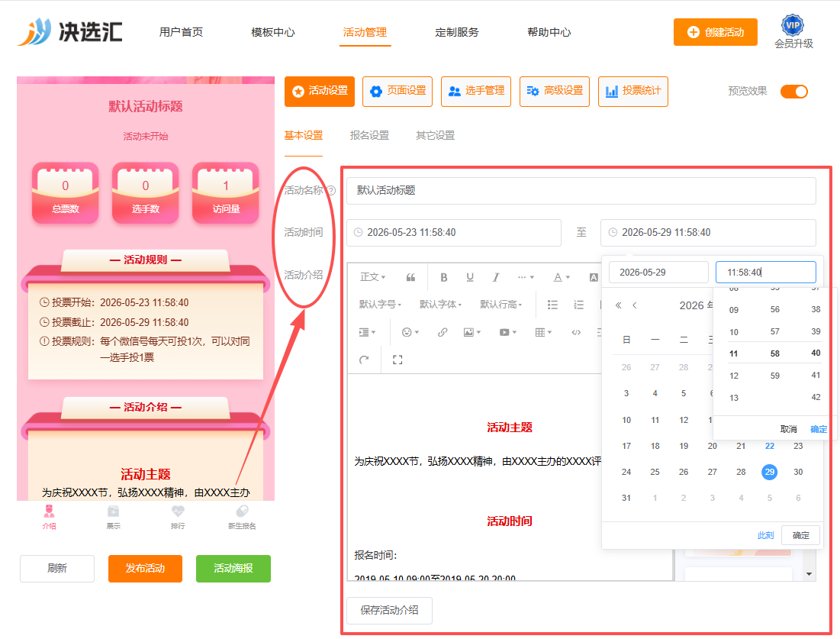This screenshot has width=840, height=639.
Task: Open 展示 tab in phone preview
Action: point(114,518)
